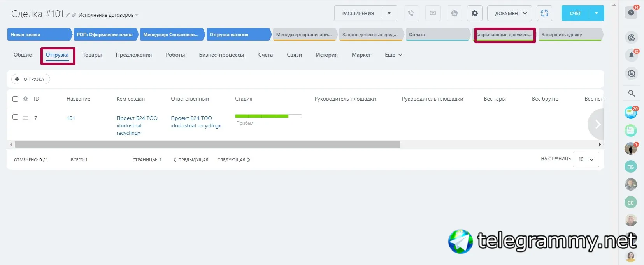Open the СС avatar chat
Image resolution: width=644 pixels, height=265 pixels.
631,203
